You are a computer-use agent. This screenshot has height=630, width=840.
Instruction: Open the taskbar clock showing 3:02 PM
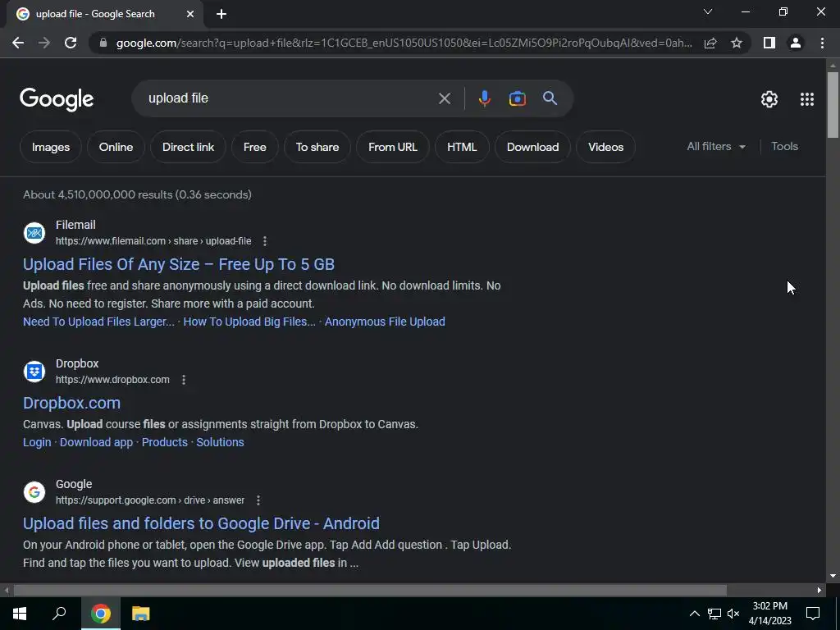tap(769, 614)
